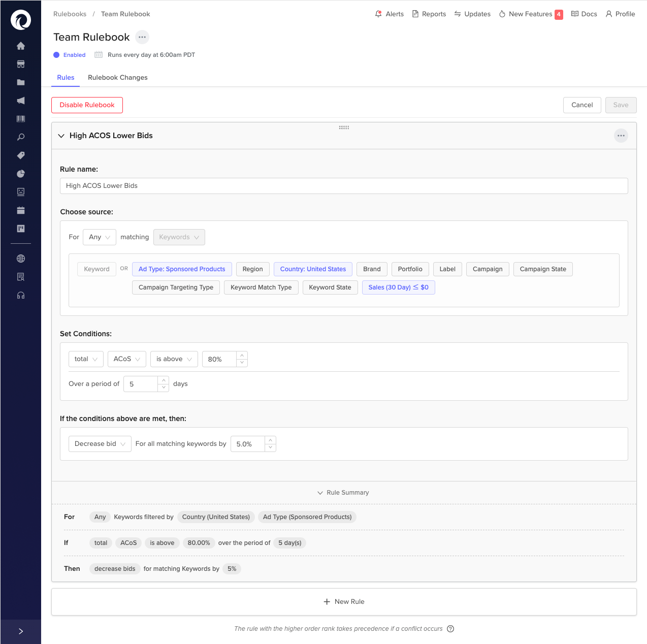
Task: Open the document search icon in the sidebar
Action: 21,277
